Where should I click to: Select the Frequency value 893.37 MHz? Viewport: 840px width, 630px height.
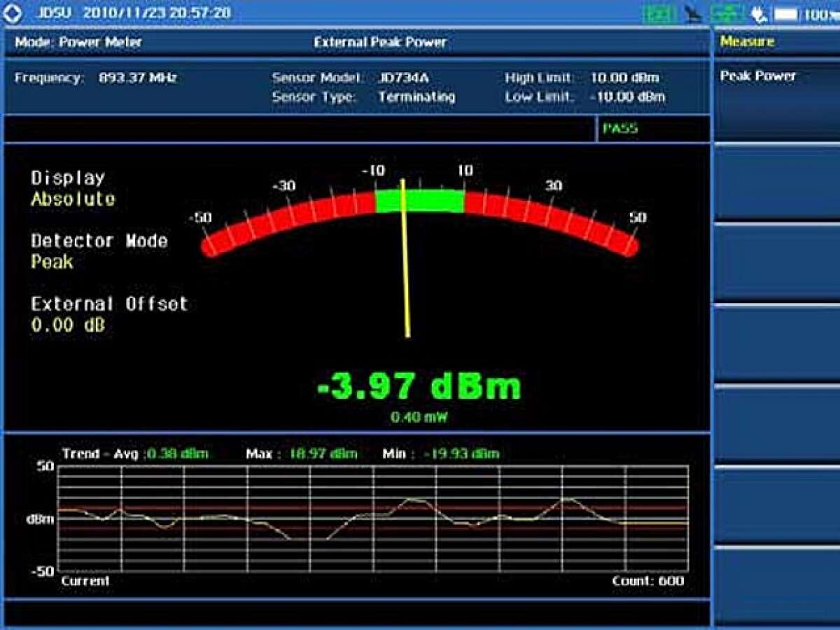click(138, 78)
